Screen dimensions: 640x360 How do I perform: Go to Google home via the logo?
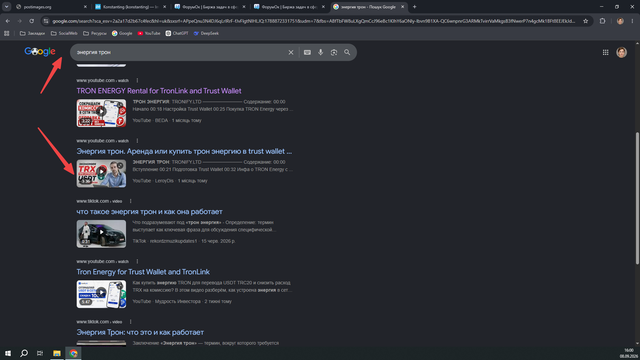tap(40, 51)
